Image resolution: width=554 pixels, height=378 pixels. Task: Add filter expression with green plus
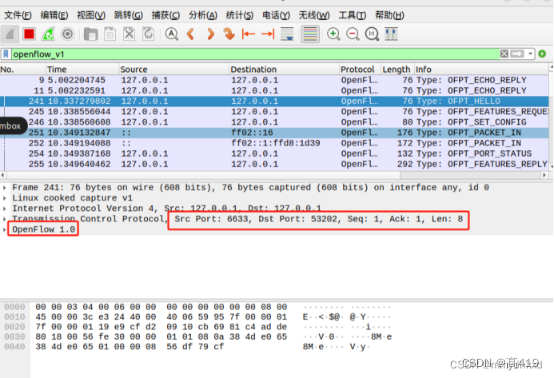542,54
